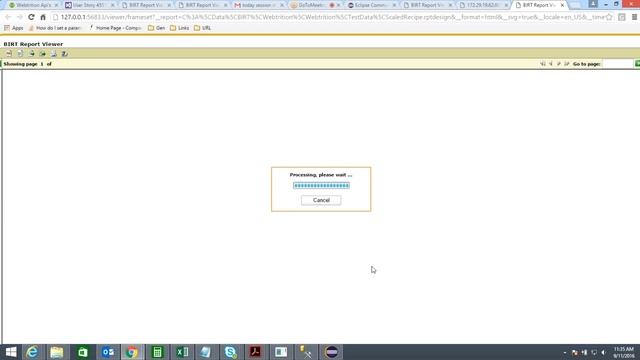Click the print on server icon in BIRT toolbar
The width and height of the screenshot is (640, 360).
coord(64,54)
